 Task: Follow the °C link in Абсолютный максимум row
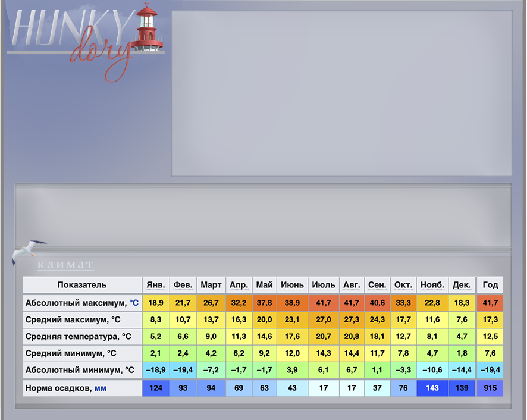[x=134, y=303]
